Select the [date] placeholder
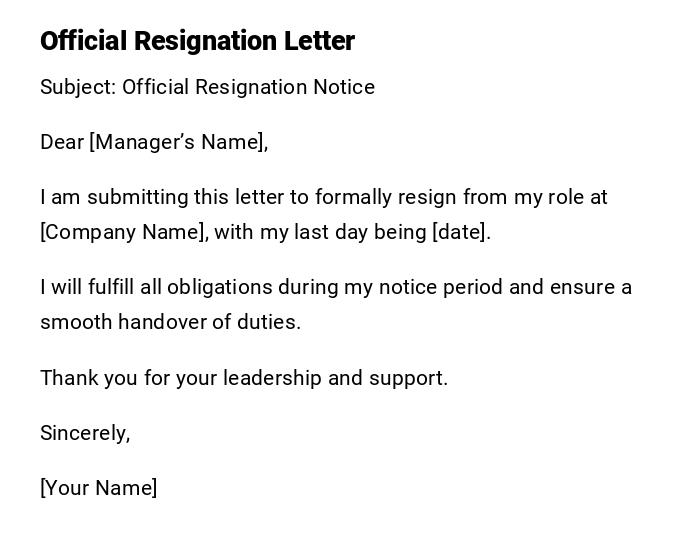Screen dimensions: 700x550 click(x=460, y=232)
